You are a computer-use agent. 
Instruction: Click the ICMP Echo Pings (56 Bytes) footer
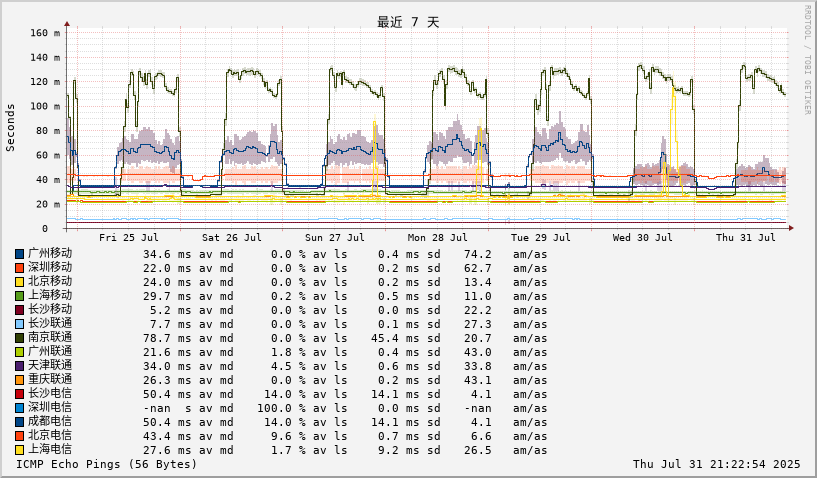(x=106, y=464)
